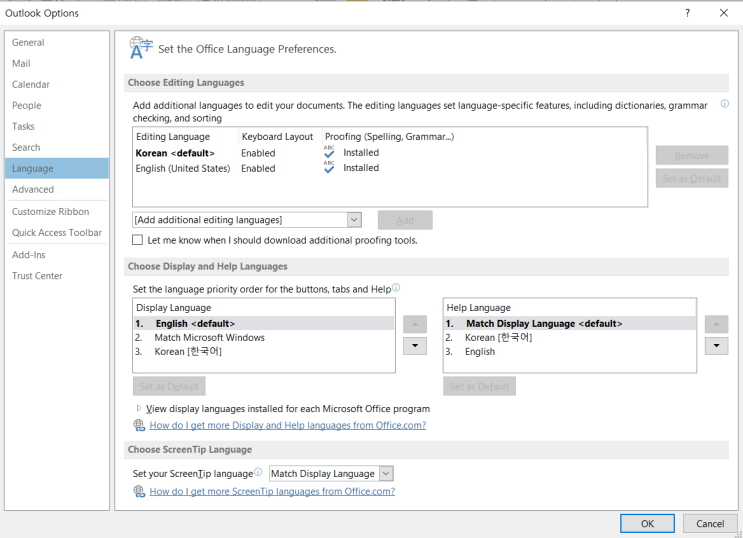Click the Cancel button

pos(710,523)
